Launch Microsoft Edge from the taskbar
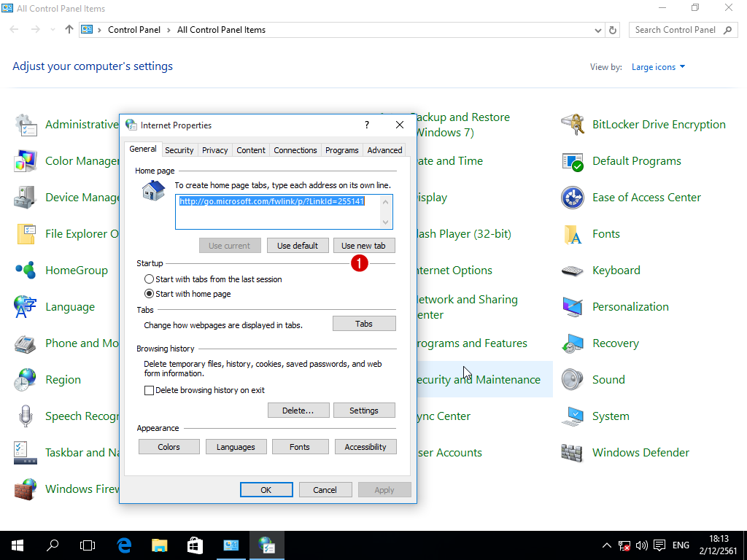 [x=124, y=545]
